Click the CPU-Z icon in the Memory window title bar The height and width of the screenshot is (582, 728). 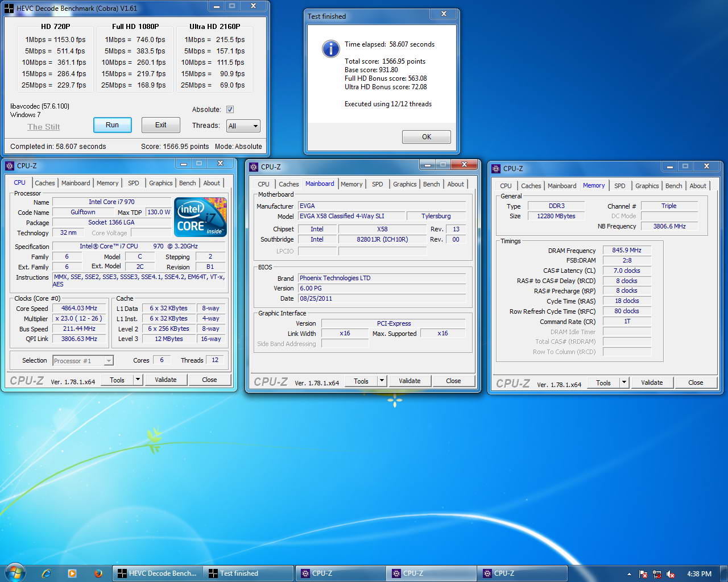[497, 169]
